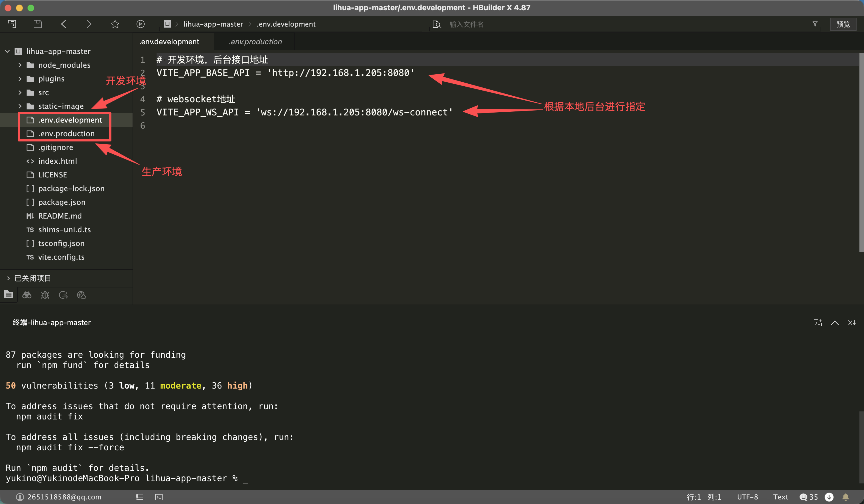The width and height of the screenshot is (864, 504).
Task: Open the debug bug icon in sidebar
Action: tap(45, 295)
